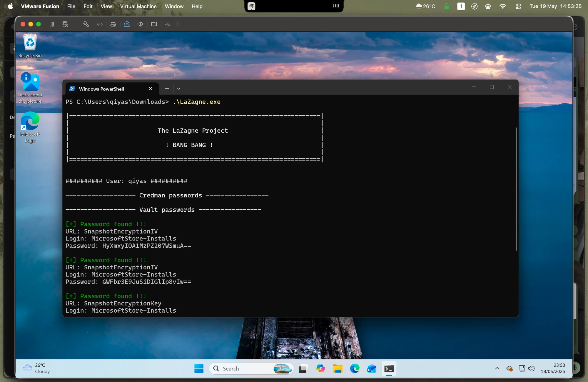Select the Recycle Bin desktop icon

coord(30,46)
